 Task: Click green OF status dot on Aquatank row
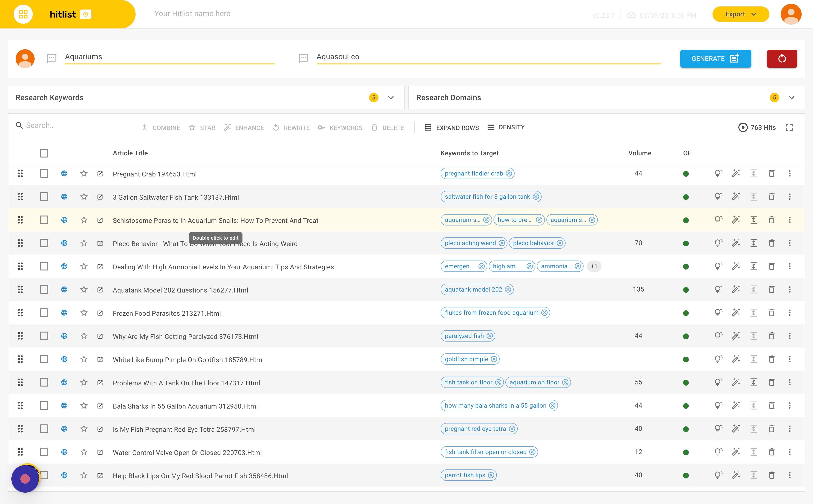coord(685,290)
